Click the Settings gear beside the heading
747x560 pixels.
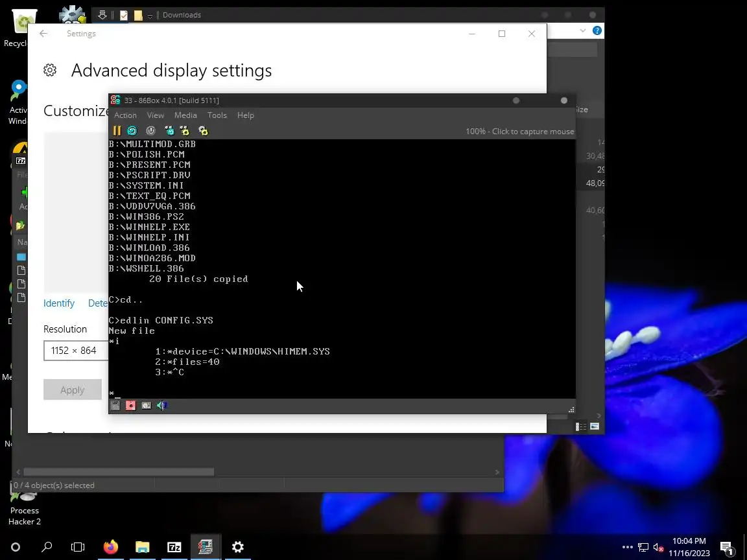pyautogui.click(x=50, y=71)
